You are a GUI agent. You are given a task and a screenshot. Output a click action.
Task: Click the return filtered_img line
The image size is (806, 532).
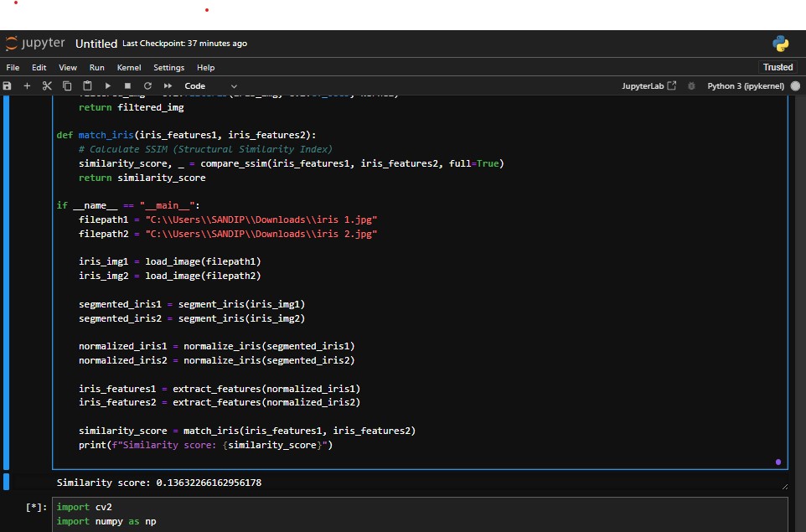(x=131, y=107)
